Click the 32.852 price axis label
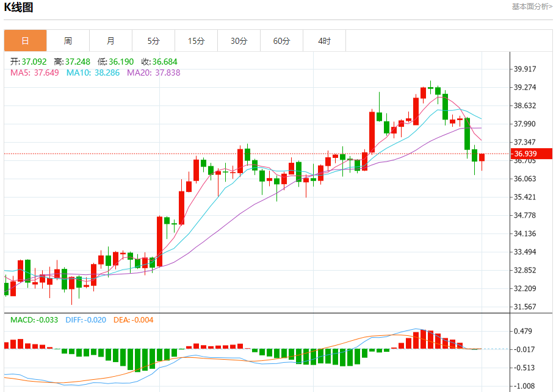Viewport: 556px width, 392px height. point(525,270)
